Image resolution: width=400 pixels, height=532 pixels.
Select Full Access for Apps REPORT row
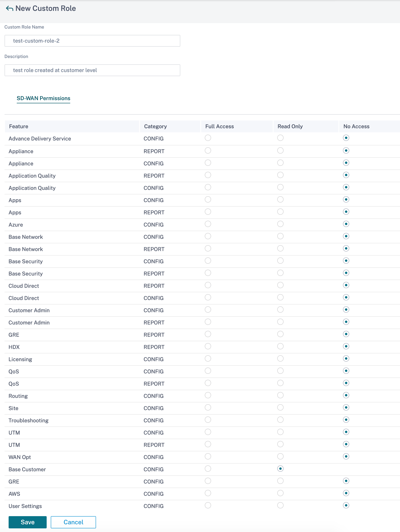click(x=208, y=212)
